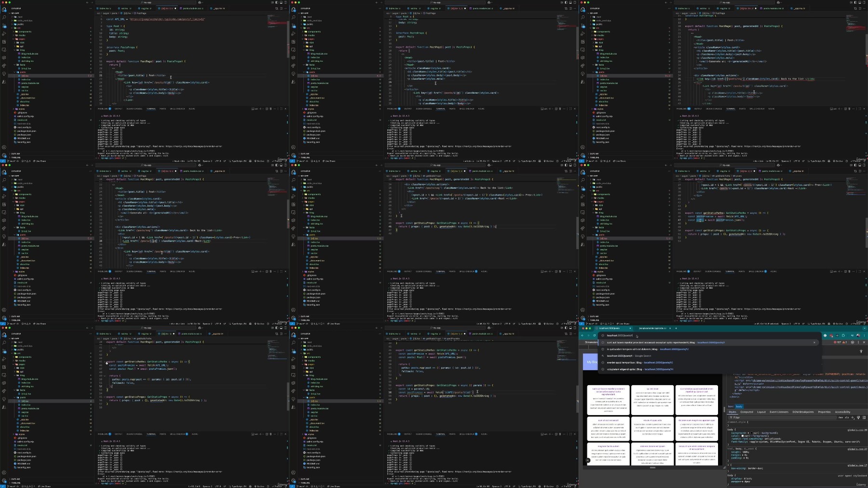Open Manage gear in VS Code window showing API_URL
Viewport: 868px width, 488px height.
click(4, 155)
